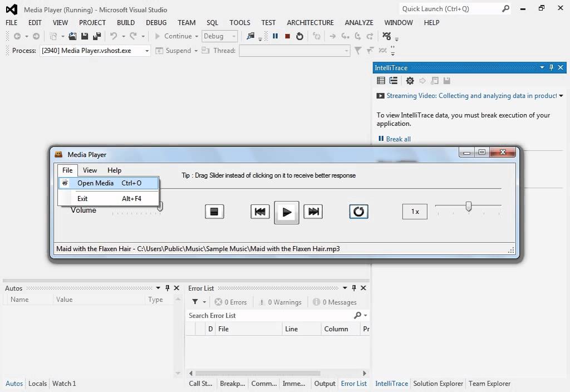Expand the Autos panel window position dropdown arrow
The height and width of the screenshot is (392, 570).
tap(158, 288)
